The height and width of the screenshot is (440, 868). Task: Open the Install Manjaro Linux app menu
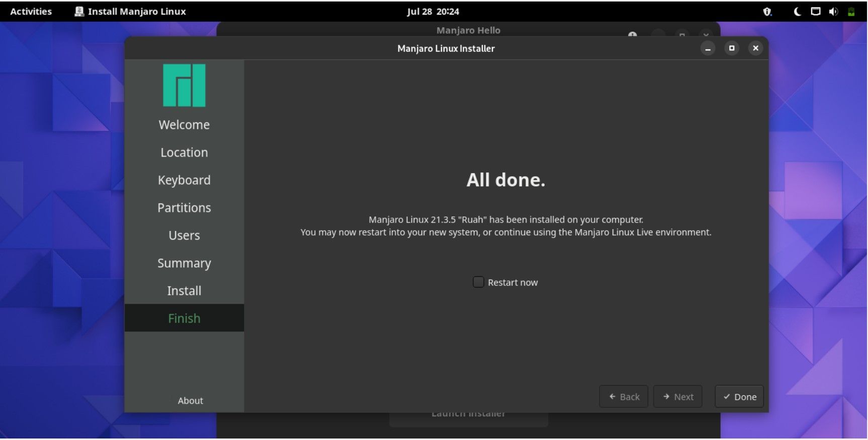(x=130, y=11)
